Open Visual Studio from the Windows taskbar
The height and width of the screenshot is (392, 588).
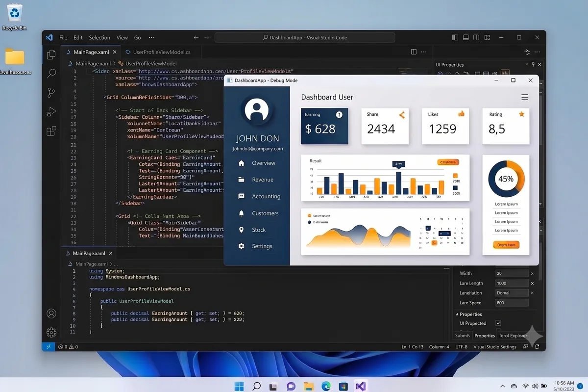pyautogui.click(x=361, y=386)
